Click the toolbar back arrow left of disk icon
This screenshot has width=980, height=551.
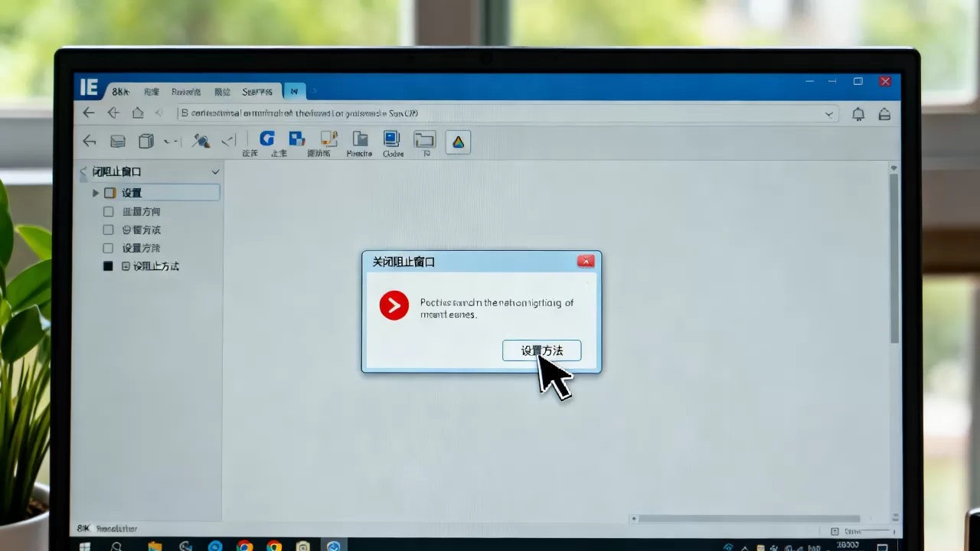[90, 141]
